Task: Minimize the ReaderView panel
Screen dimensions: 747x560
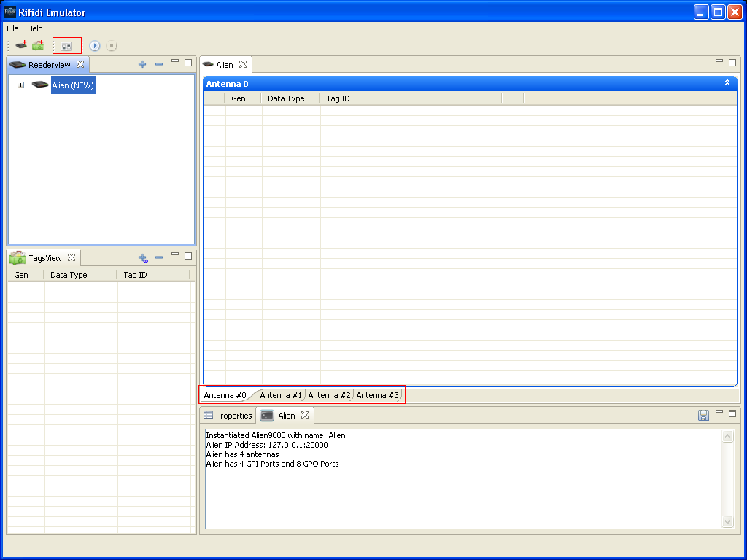Action: click(175, 61)
